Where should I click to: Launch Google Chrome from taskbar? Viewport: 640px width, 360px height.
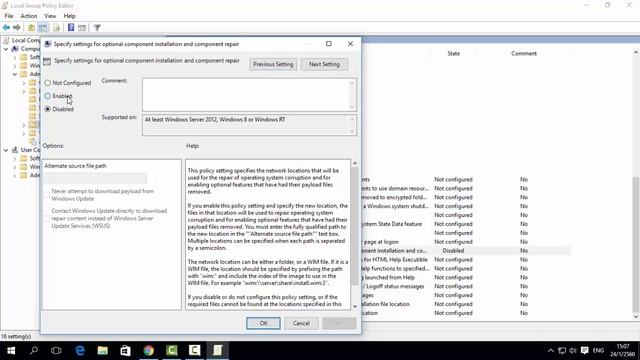(x=149, y=351)
